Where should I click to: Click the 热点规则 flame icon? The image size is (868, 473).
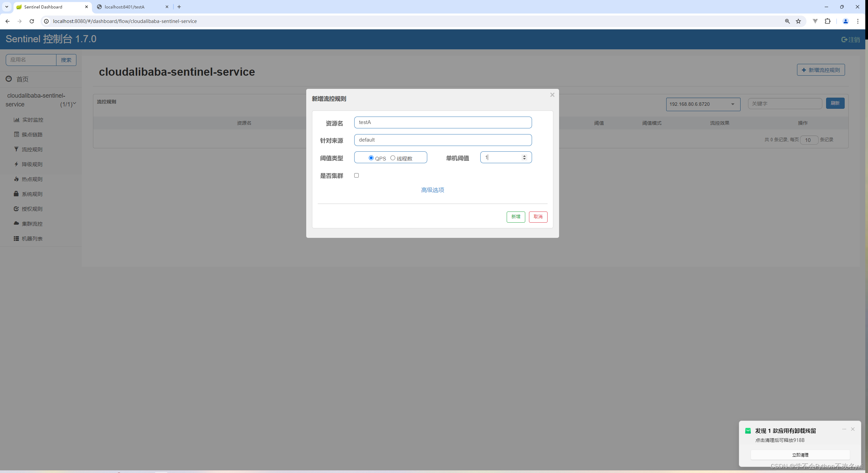(16, 179)
